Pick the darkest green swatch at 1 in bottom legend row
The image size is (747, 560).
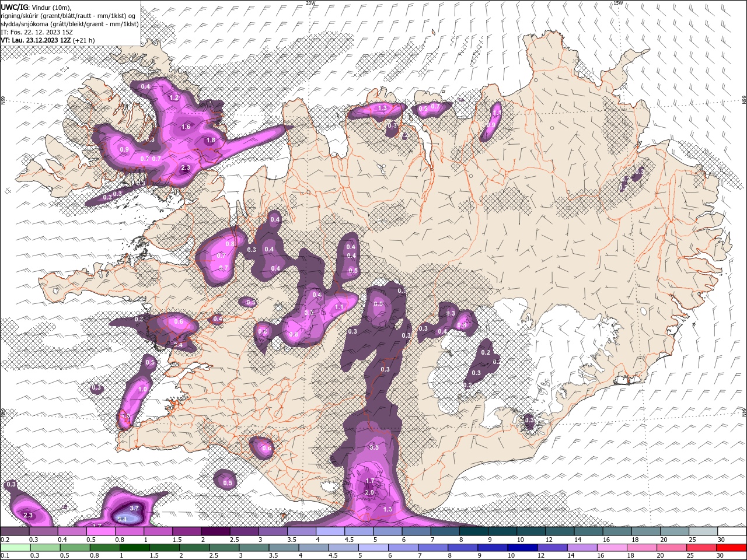[134, 548]
